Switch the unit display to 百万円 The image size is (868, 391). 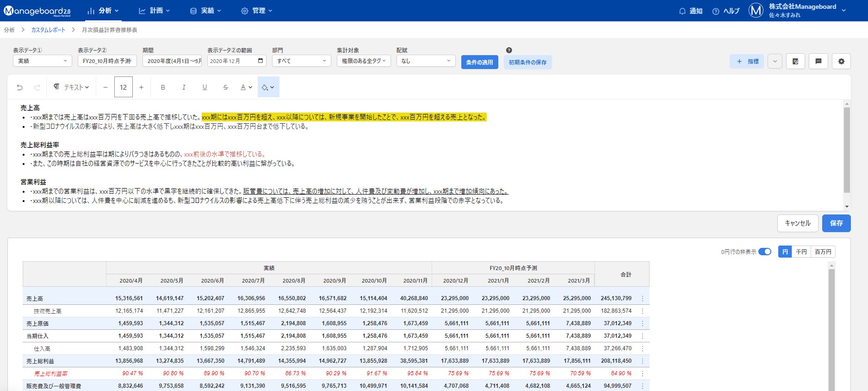[823, 252]
